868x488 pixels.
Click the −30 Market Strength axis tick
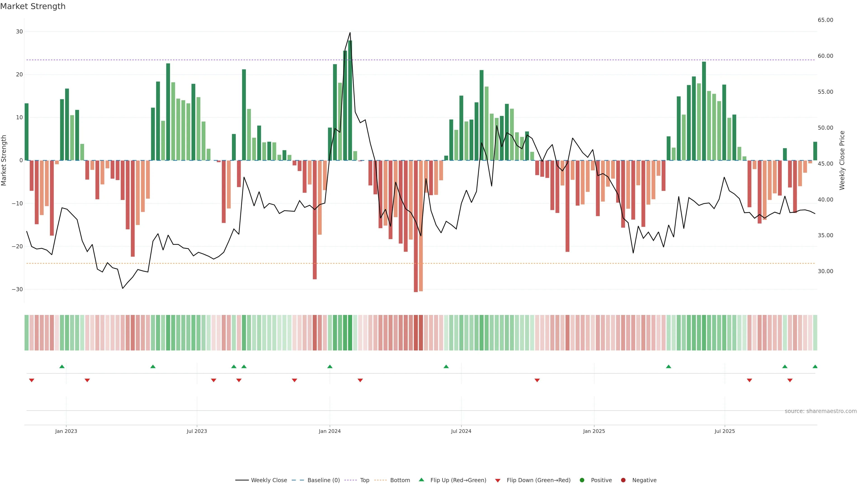coord(17,289)
